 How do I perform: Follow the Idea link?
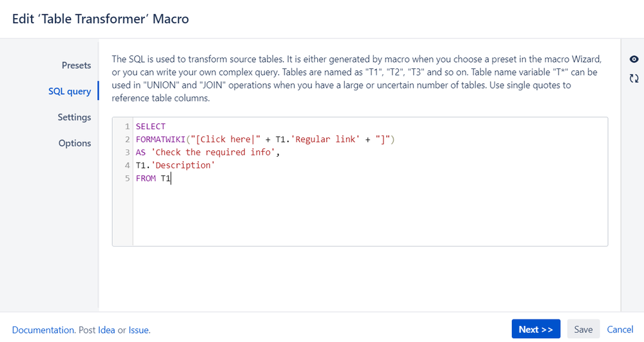(106, 330)
